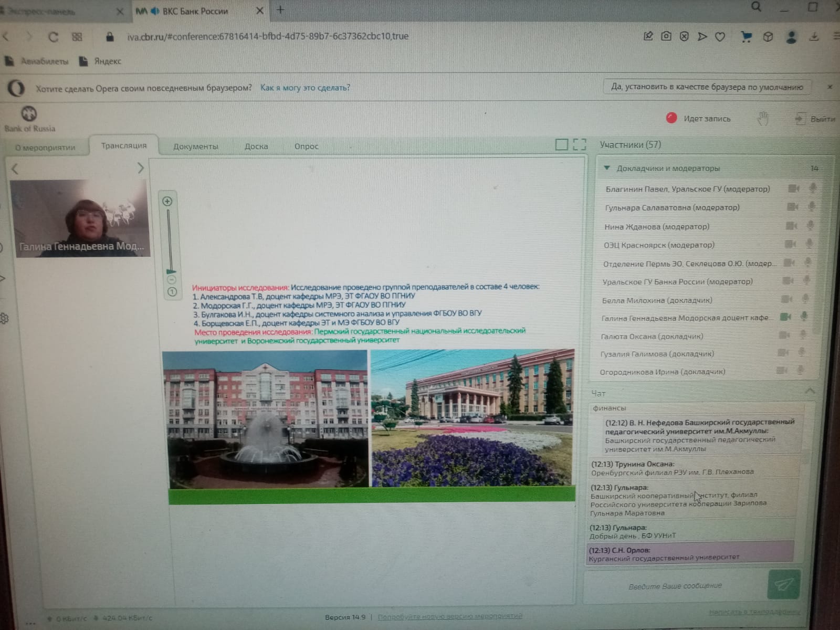Viewport: 840px width, 630px height.
Task: Click the fullscreen broadcast icon
Action: point(579,144)
